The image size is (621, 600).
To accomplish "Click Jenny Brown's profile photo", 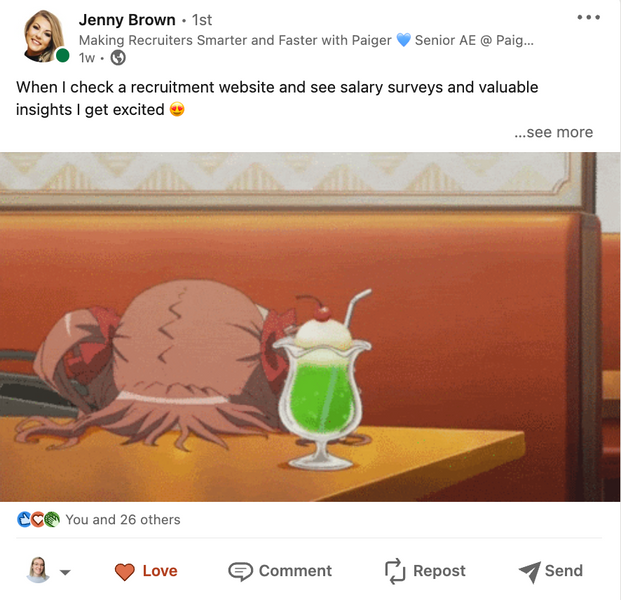I will tap(44, 36).
